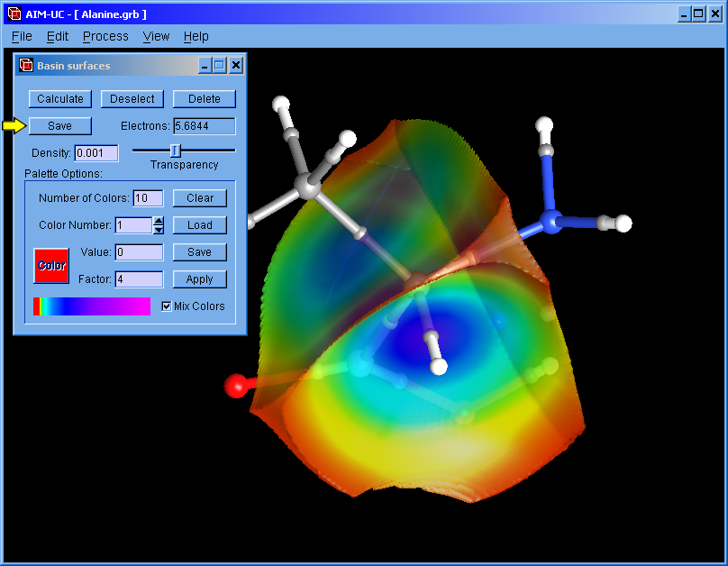
Task: Click the AIM-UC application icon in title bar
Action: pyautogui.click(x=14, y=14)
